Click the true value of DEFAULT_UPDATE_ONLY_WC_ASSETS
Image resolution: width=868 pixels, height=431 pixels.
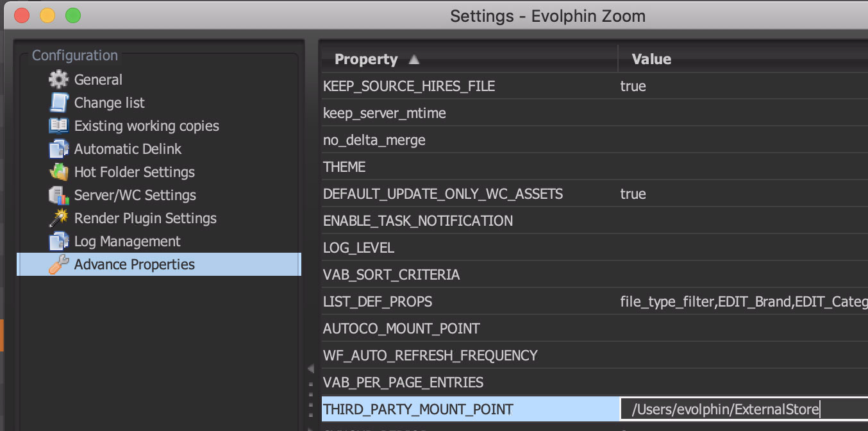(633, 194)
